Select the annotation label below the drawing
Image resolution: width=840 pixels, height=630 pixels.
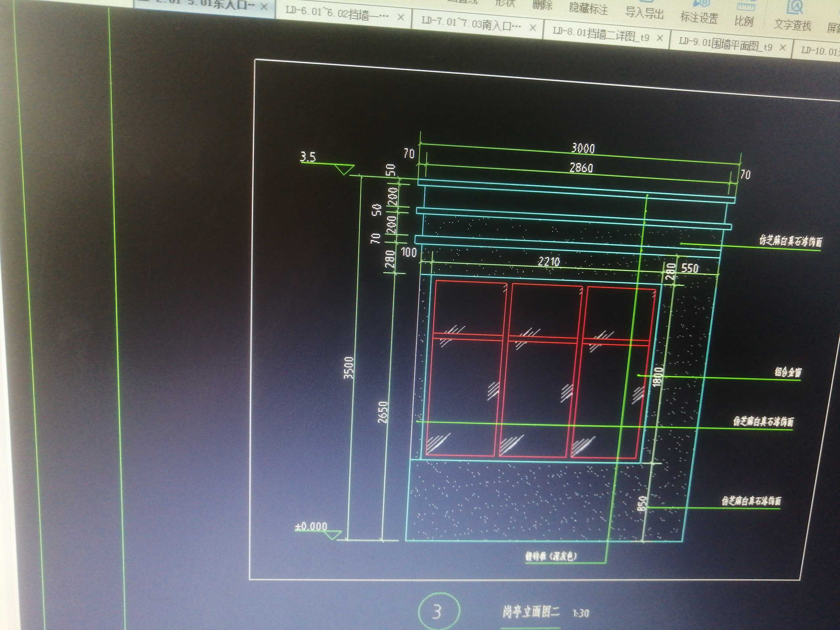551,556
